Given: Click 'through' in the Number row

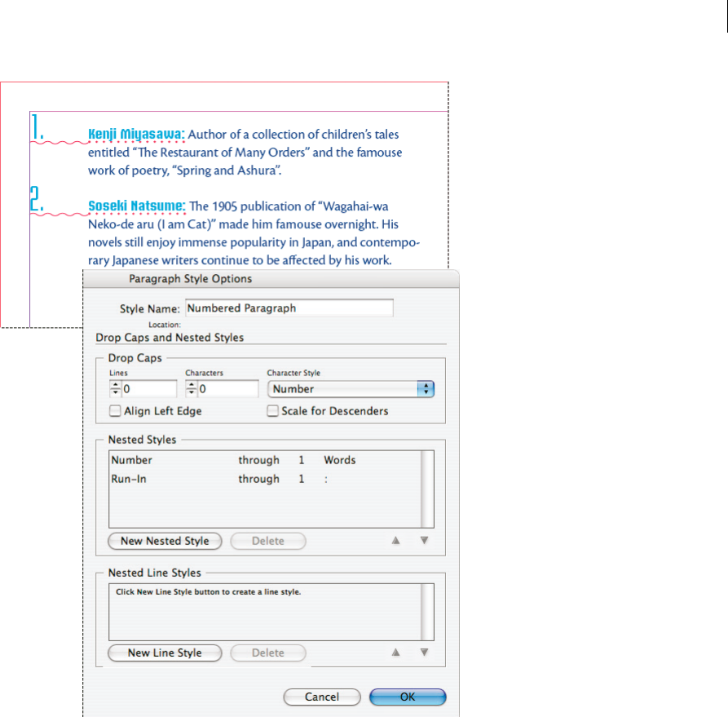Looking at the screenshot, I should pos(259,460).
